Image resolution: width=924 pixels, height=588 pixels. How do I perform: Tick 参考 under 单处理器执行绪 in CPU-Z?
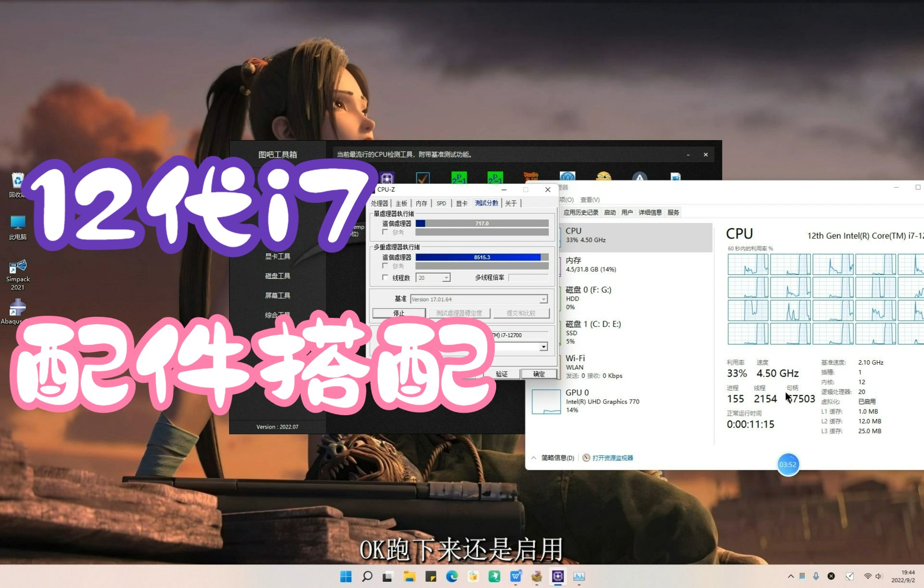pos(385,232)
